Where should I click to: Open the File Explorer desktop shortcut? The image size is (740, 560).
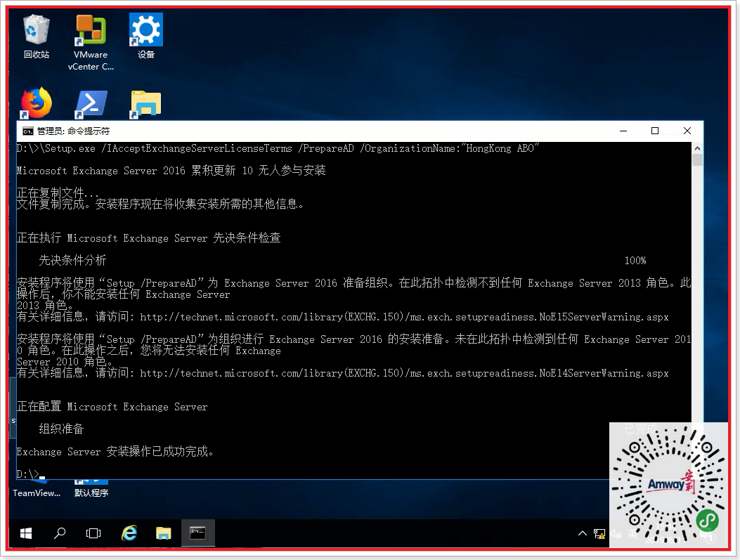tap(146, 104)
